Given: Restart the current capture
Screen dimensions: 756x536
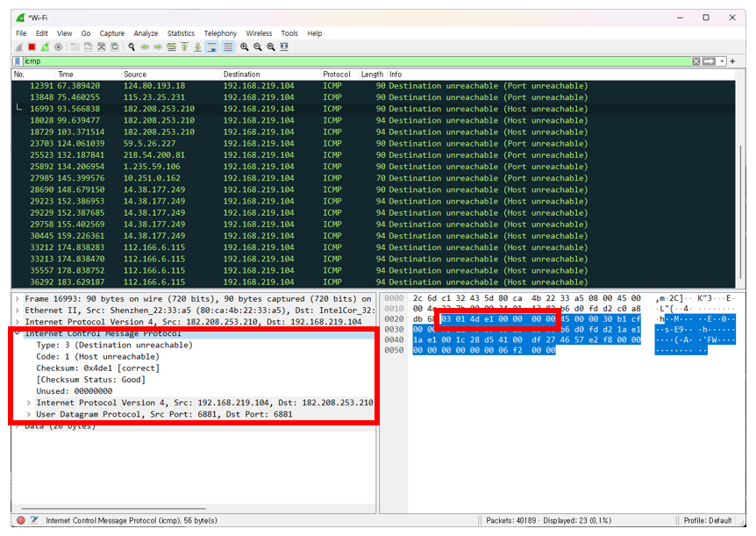Looking at the screenshot, I should [45, 46].
